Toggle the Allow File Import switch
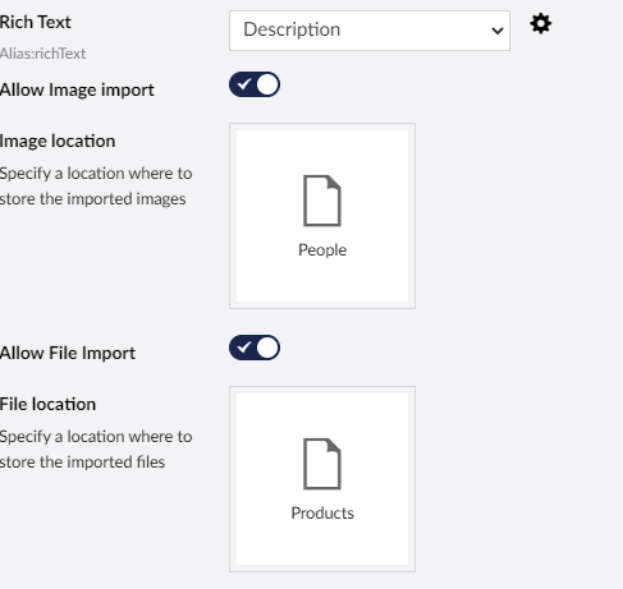623x589 pixels. coord(254,347)
